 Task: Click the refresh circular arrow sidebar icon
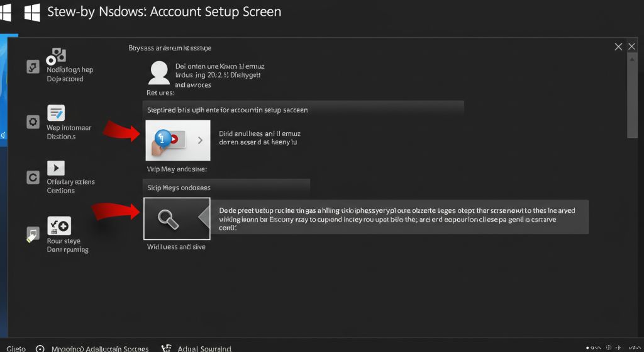click(x=33, y=178)
